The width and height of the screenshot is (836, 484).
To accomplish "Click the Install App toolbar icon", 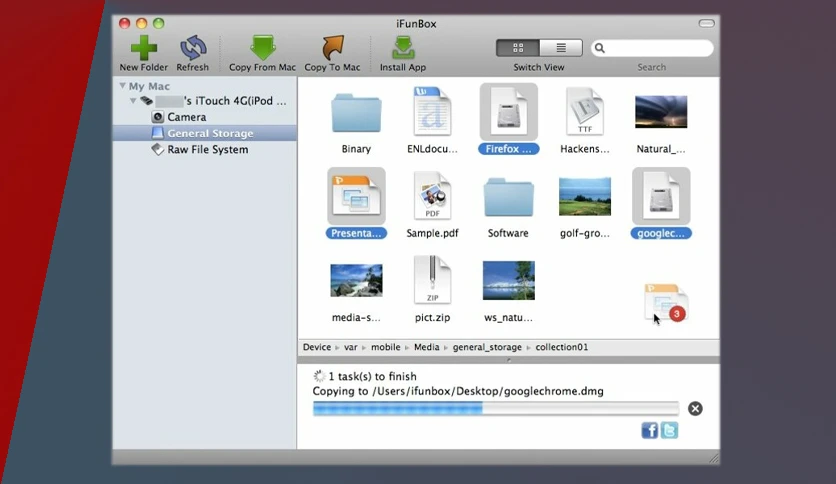I will [403, 48].
